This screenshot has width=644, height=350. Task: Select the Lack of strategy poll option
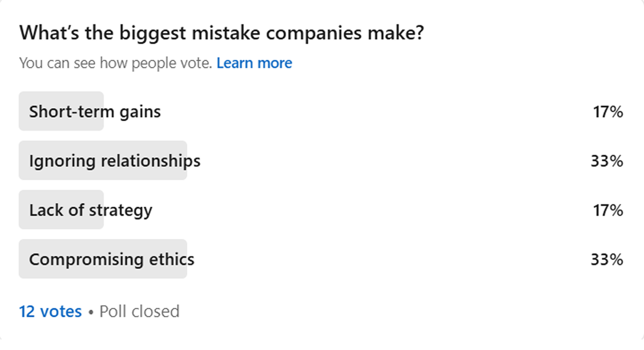[x=91, y=210]
